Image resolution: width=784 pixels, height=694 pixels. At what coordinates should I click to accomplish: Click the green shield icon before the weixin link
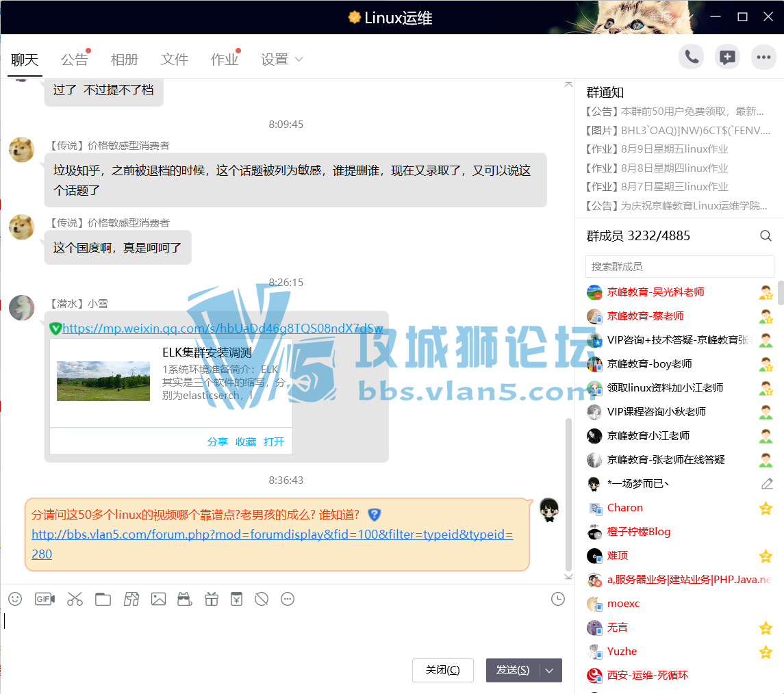(55, 329)
